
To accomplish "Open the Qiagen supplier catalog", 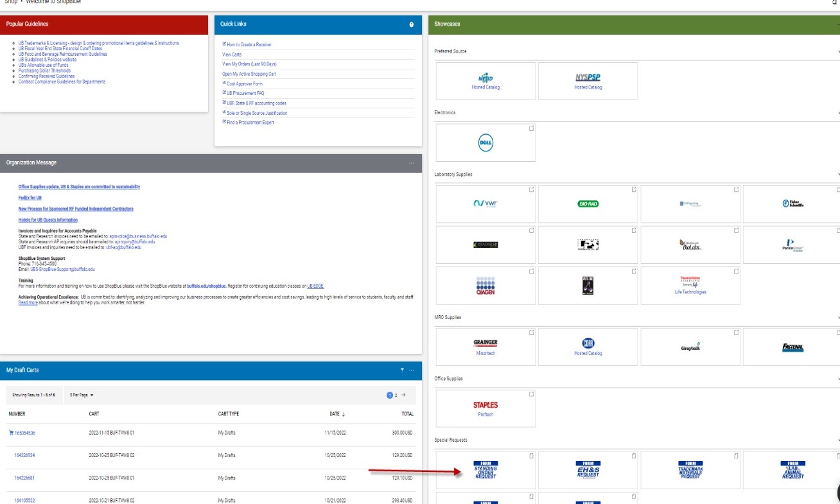I will click(486, 286).
